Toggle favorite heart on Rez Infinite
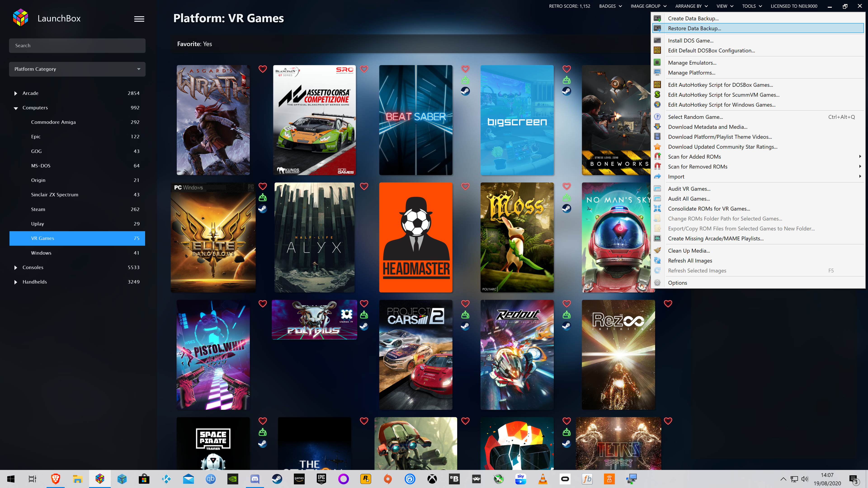This screenshot has height=488, width=868. pyautogui.click(x=668, y=303)
